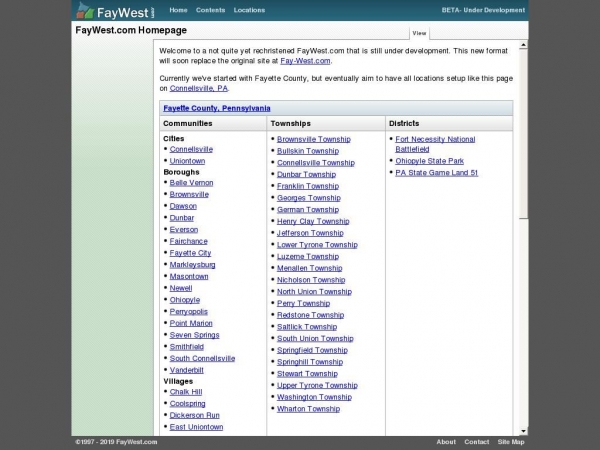
Task: Open the Dickerson Run link
Action: tap(194, 415)
